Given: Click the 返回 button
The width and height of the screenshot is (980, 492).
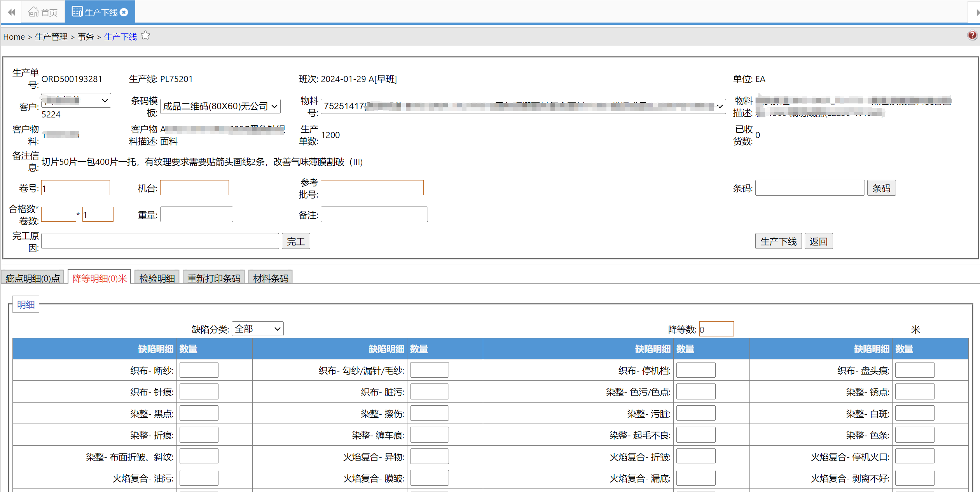Looking at the screenshot, I should point(818,241).
